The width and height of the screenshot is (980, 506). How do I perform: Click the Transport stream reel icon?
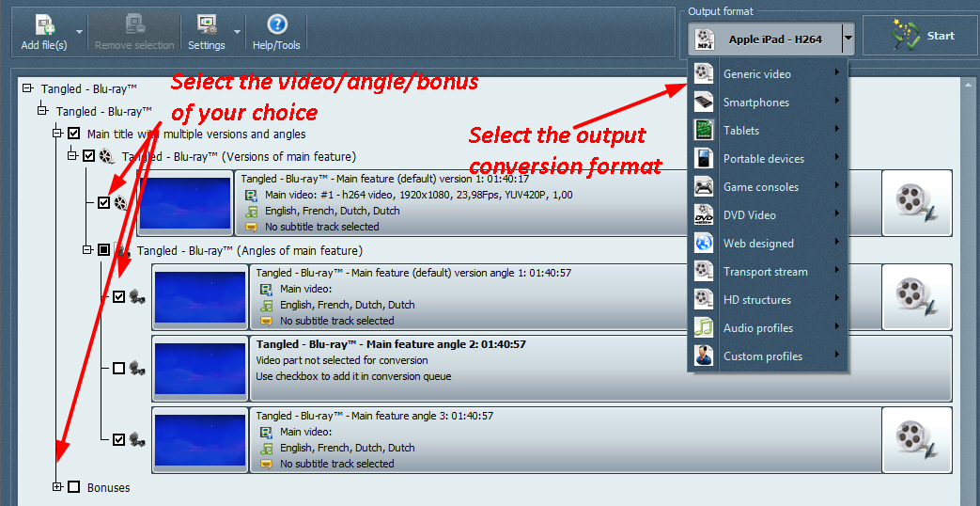coord(704,272)
